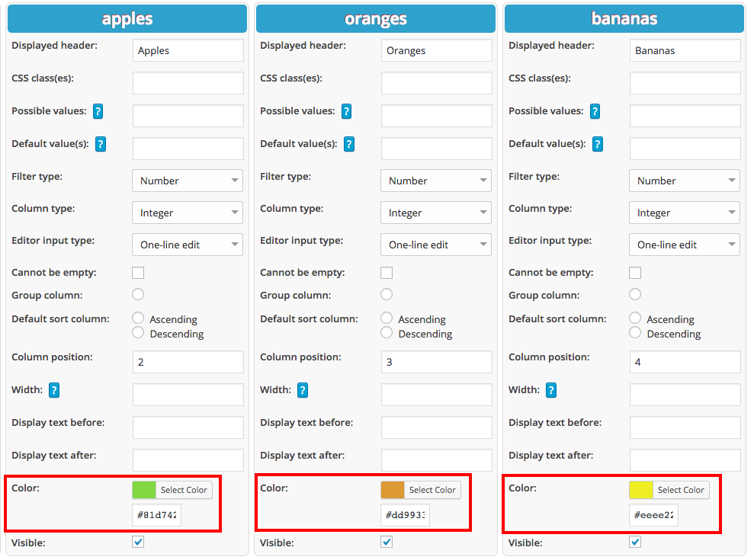Open help icon for apples Possible values

click(98, 111)
